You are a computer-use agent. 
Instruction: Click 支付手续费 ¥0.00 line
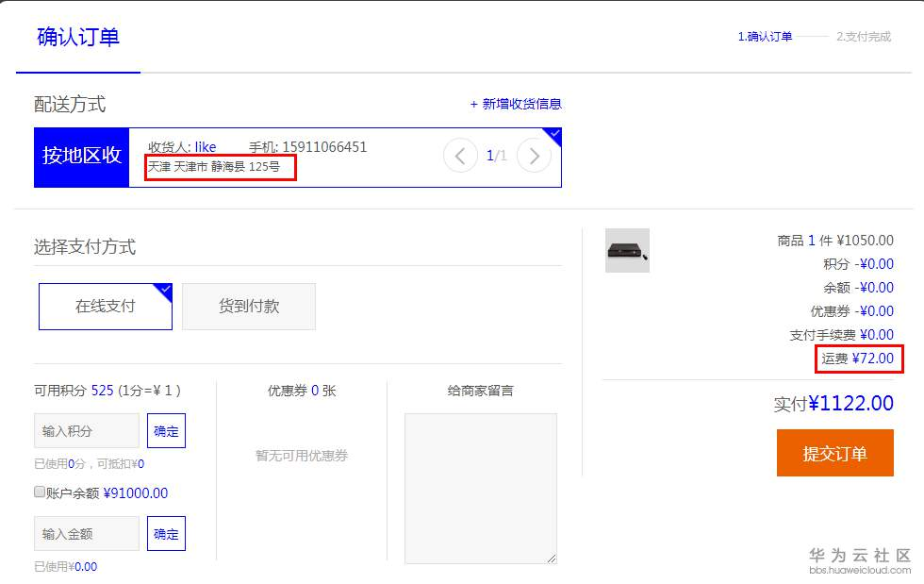pyautogui.click(x=841, y=335)
